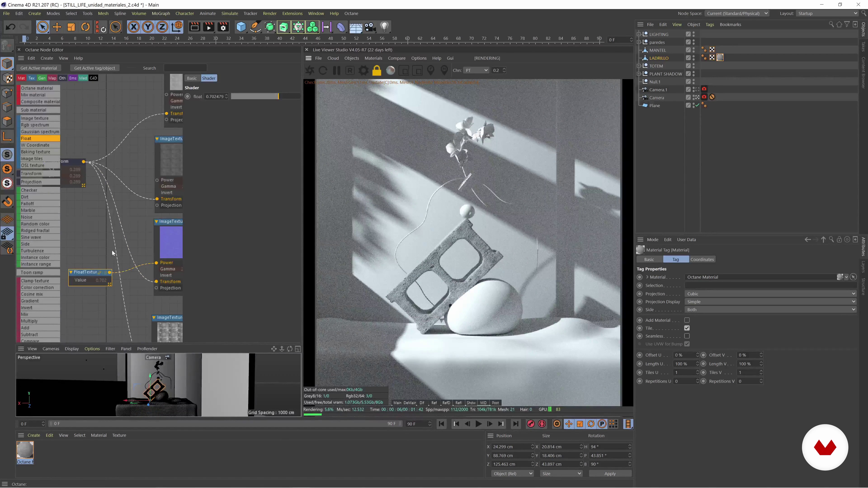Open Projection dropdown set to Cubic
Screen dimensions: 868x488
click(770, 294)
